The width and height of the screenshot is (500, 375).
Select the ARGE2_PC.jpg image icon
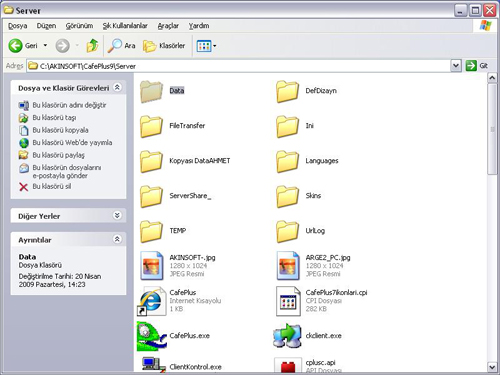[288, 266]
